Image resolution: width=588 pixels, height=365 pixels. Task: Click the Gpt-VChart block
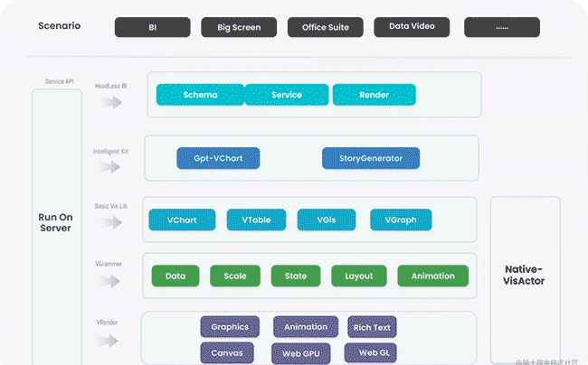pos(218,158)
